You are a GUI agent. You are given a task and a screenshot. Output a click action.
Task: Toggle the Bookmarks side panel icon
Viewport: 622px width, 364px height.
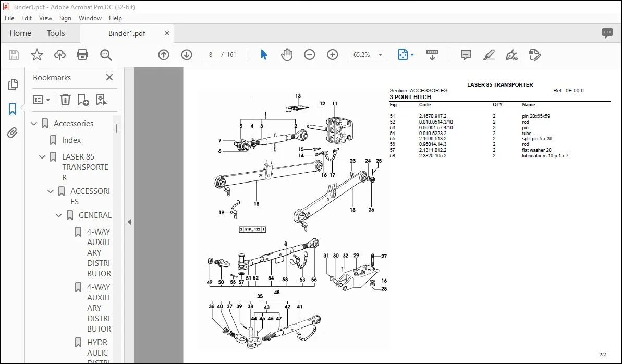tap(13, 109)
